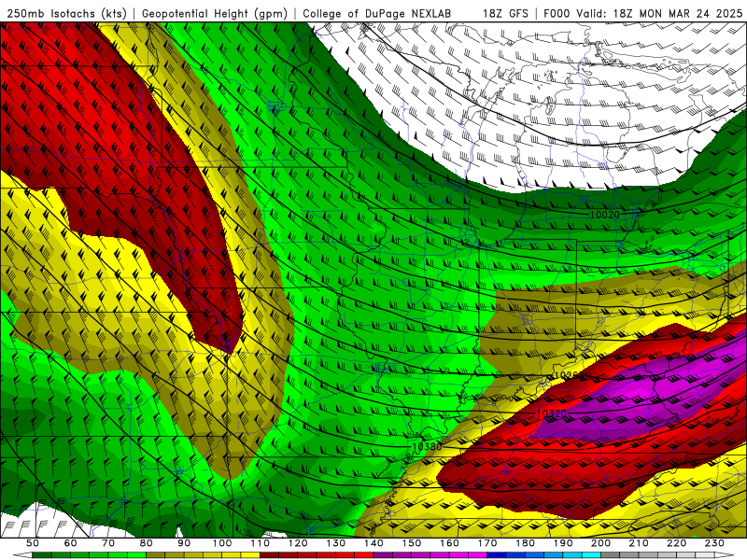747x560 pixels.
Task: Click the 190 value on the color scale
Action: point(564,543)
